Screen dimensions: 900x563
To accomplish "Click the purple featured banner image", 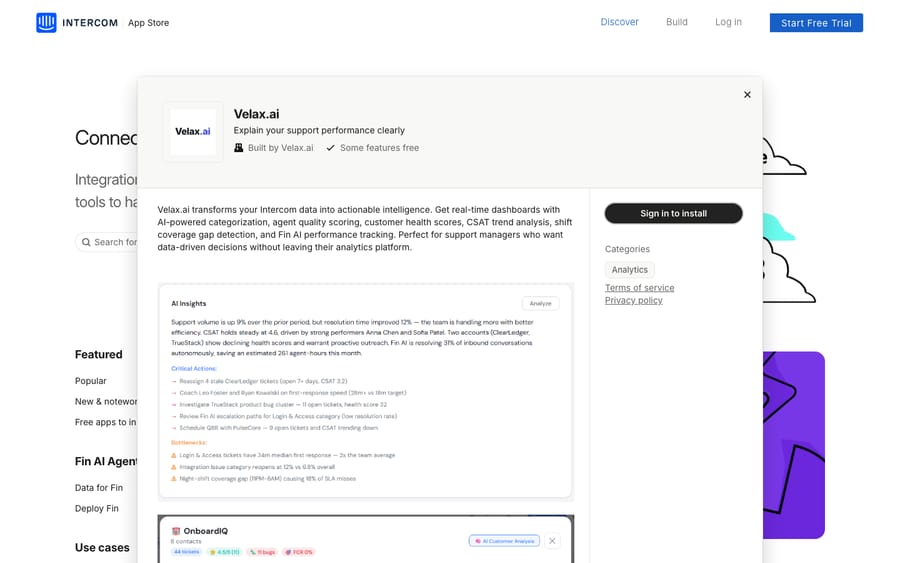I will (793, 445).
